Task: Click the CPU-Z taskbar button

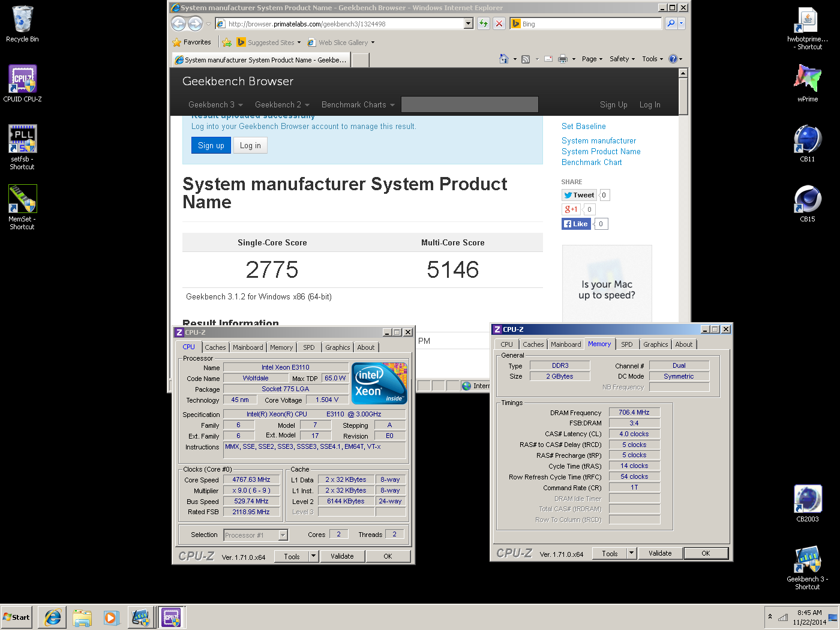Action: [171, 617]
